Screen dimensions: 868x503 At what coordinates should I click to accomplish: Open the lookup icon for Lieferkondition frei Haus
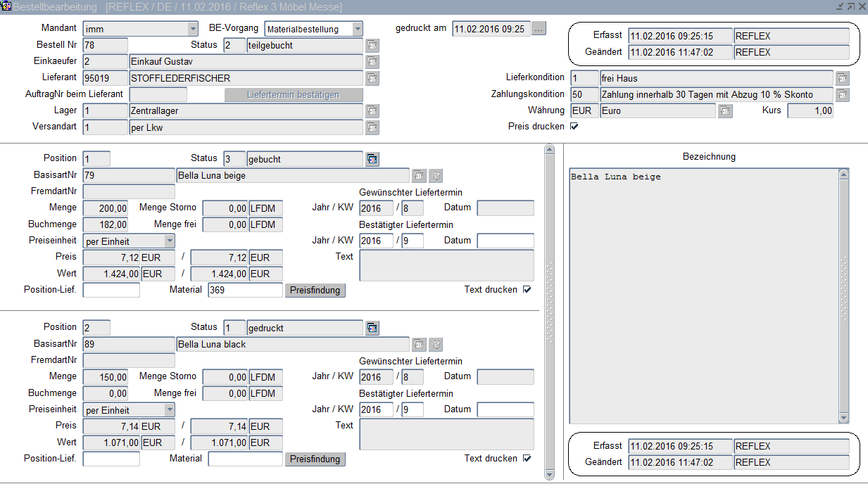coord(842,78)
